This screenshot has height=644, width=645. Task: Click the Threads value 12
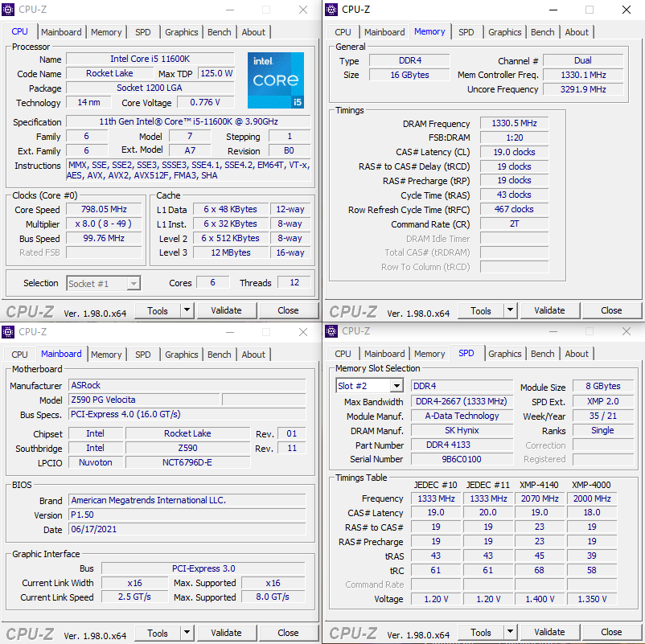point(294,282)
